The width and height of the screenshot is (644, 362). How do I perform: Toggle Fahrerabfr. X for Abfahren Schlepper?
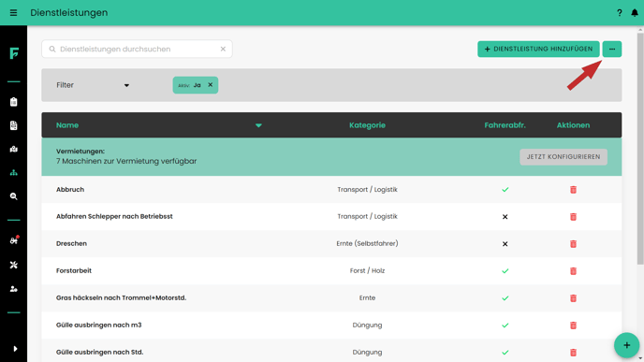(x=505, y=217)
